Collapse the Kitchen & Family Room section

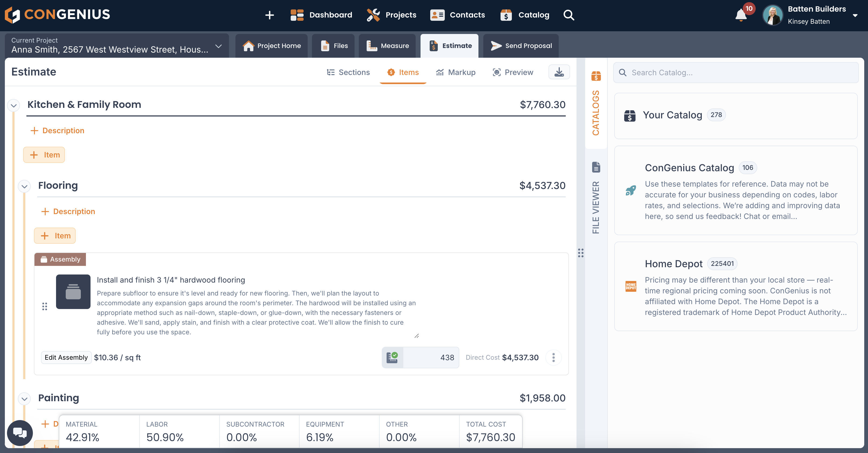coord(13,105)
